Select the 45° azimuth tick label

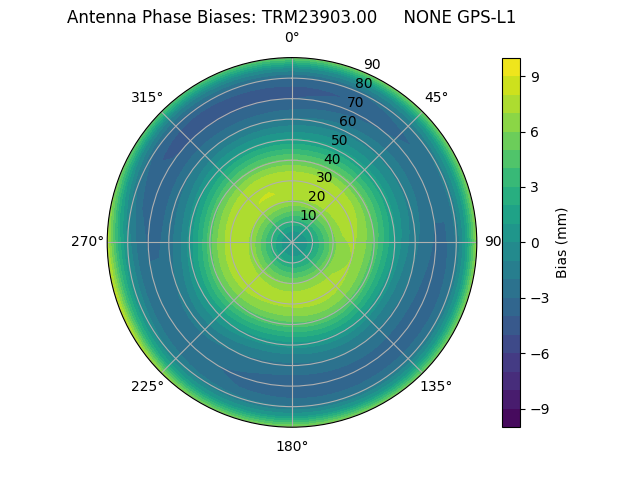pos(436,97)
